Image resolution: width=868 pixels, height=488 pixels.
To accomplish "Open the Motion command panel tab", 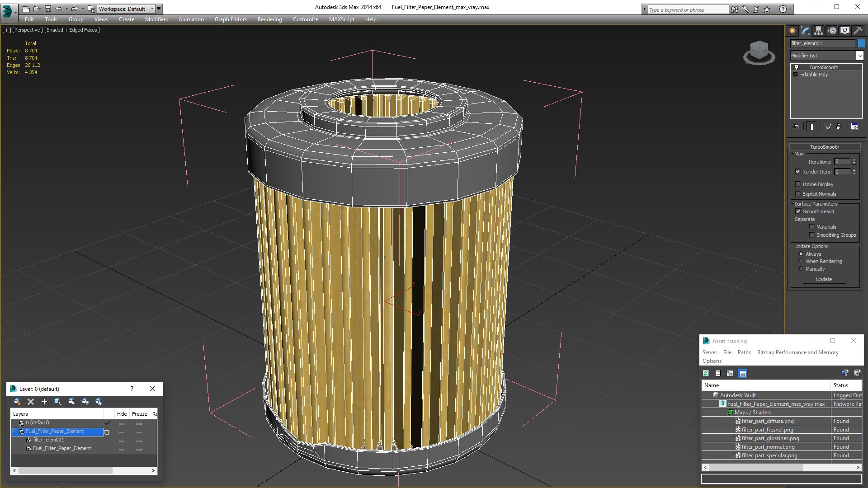I will [x=832, y=31].
